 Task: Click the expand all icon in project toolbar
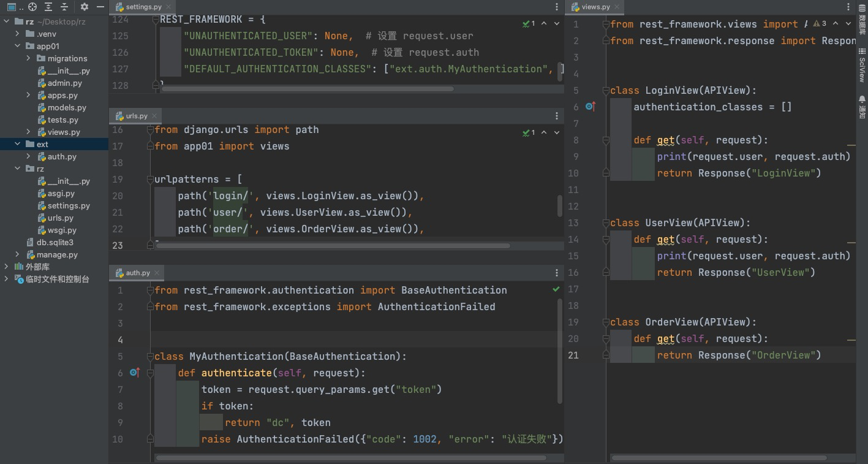[x=48, y=7]
